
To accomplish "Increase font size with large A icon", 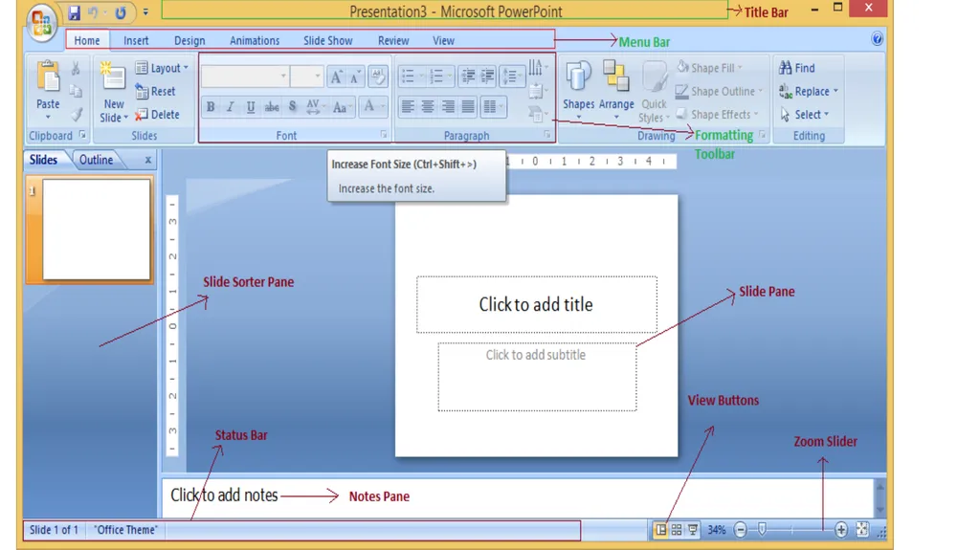I will coord(336,77).
